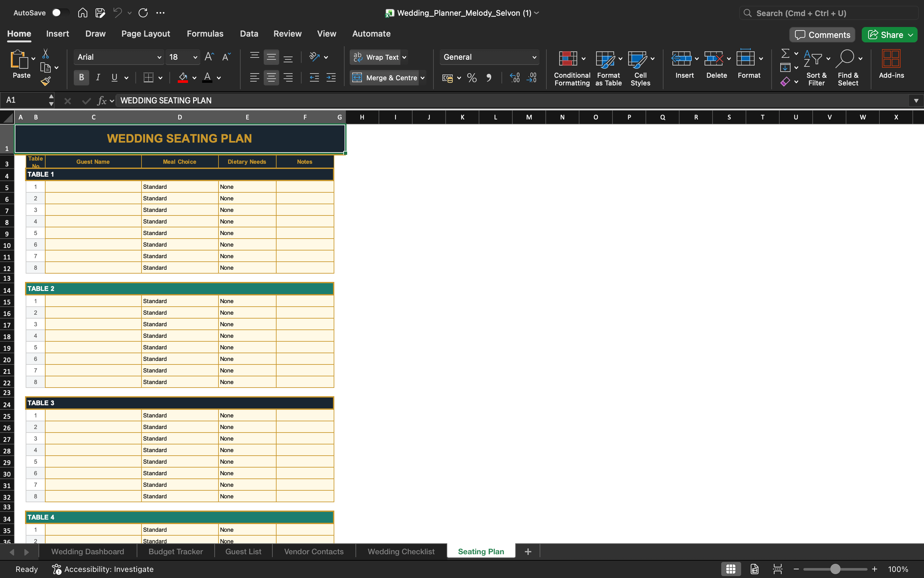Image resolution: width=924 pixels, height=578 pixels.
Task: Click the AutoSum sigma icon
Action: (x=785, y=54)
